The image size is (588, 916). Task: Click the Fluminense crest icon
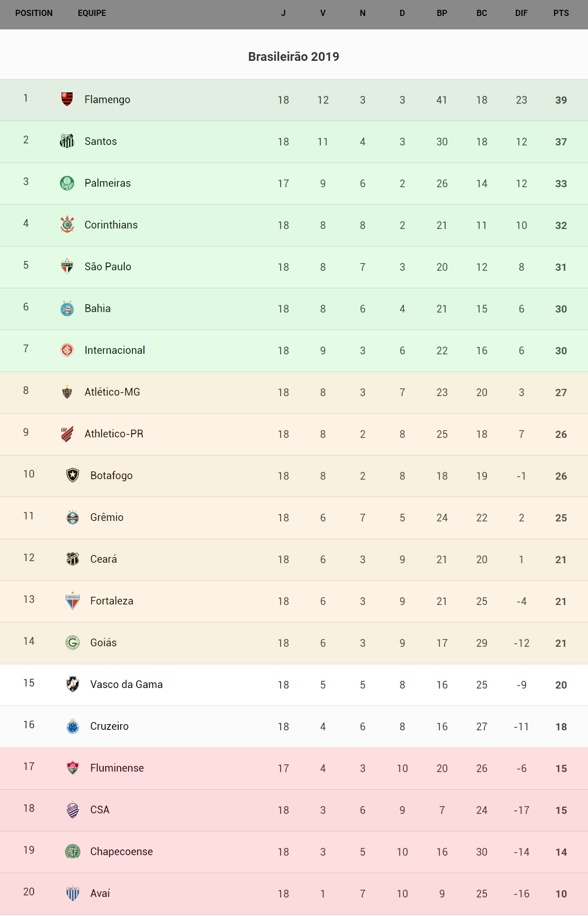pyautogui.click(x=73, y=767)
